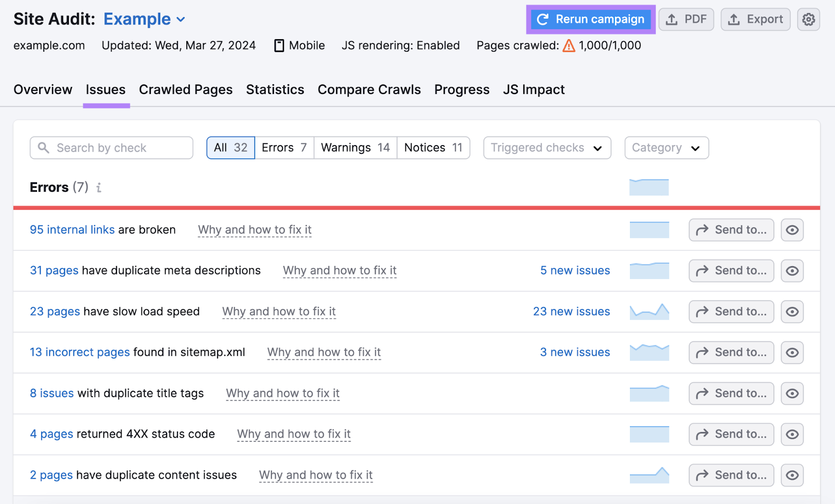Open the Compare Crawls tab

coord(369,89)
